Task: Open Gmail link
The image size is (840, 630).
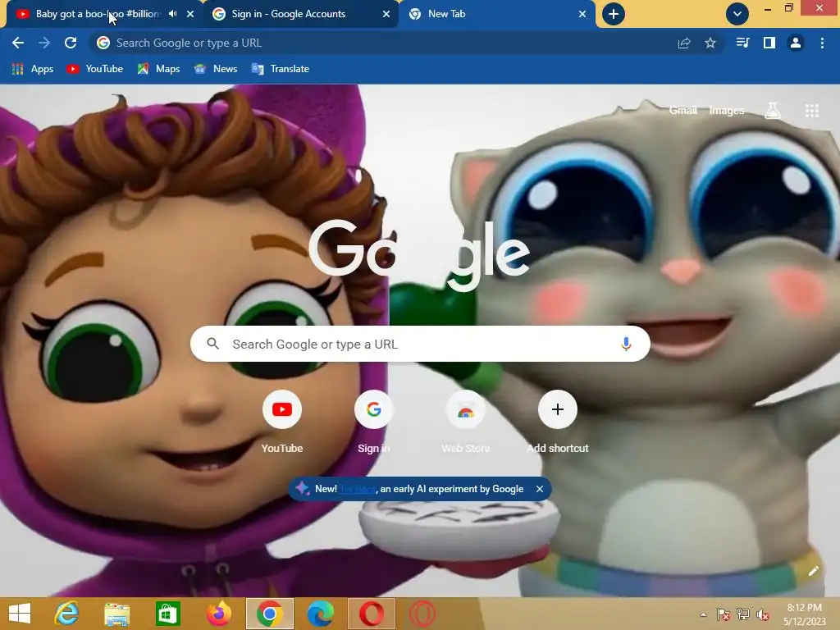Action: pyautogui.click(x=683, y=111)
